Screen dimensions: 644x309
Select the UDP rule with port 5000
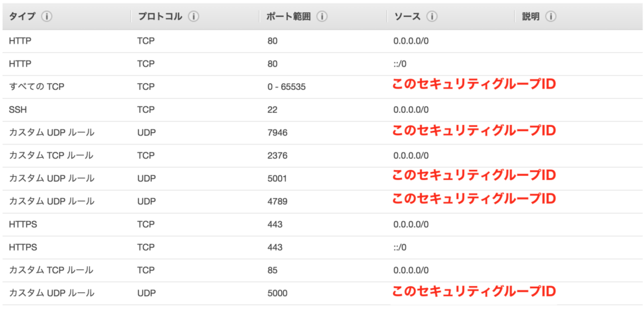click(x=322, y=294)
